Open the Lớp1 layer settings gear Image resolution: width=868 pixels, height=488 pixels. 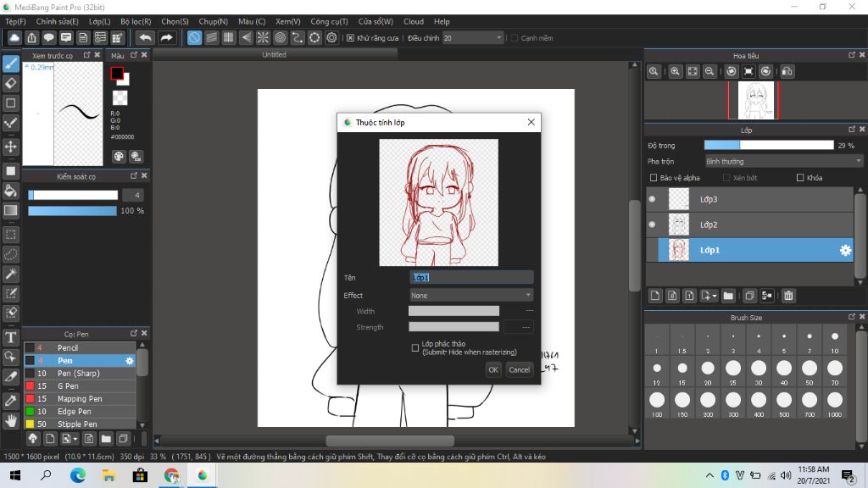pyautogui.click(x=845, y=250)
